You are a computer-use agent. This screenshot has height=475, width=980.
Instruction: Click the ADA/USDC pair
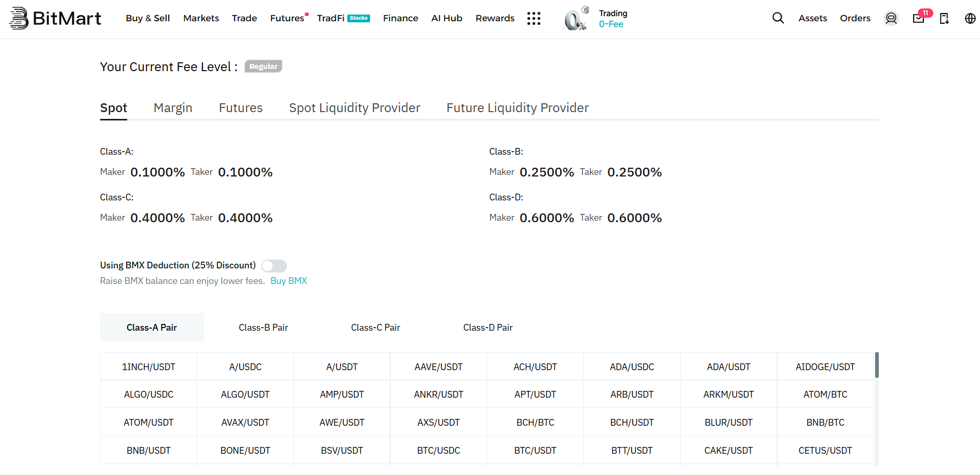pos(632,367)
